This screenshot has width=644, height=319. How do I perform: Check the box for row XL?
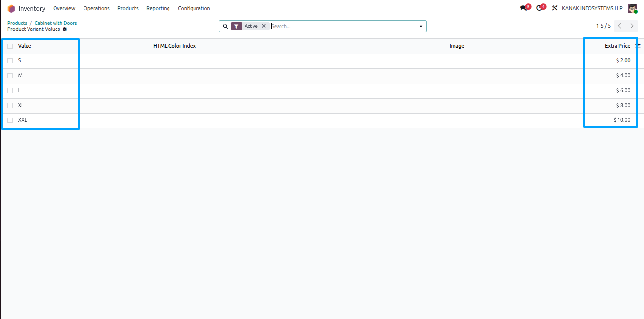10,106
